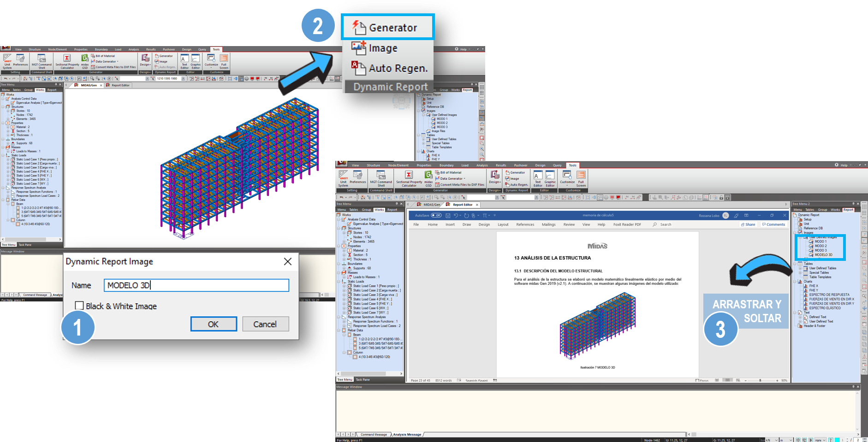Select the Group tab of Tree Menu 2
The height and width of the screenshot is (442, 868).
click(x=822, y=210)
